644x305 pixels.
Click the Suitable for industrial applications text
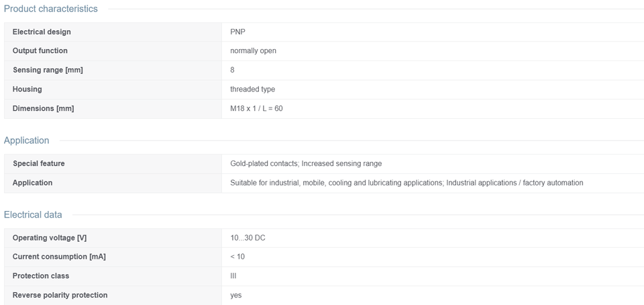pyautogui.click(x=407, y=183)
